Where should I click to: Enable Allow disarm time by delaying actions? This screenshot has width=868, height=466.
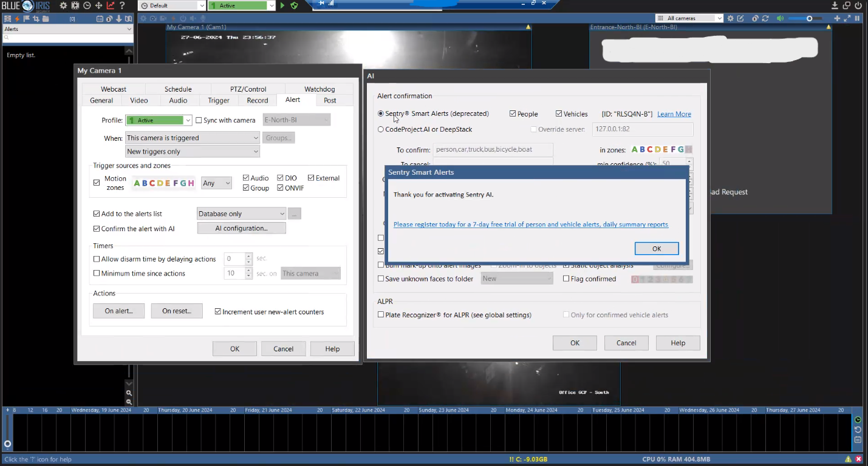(x=97, y=259)
